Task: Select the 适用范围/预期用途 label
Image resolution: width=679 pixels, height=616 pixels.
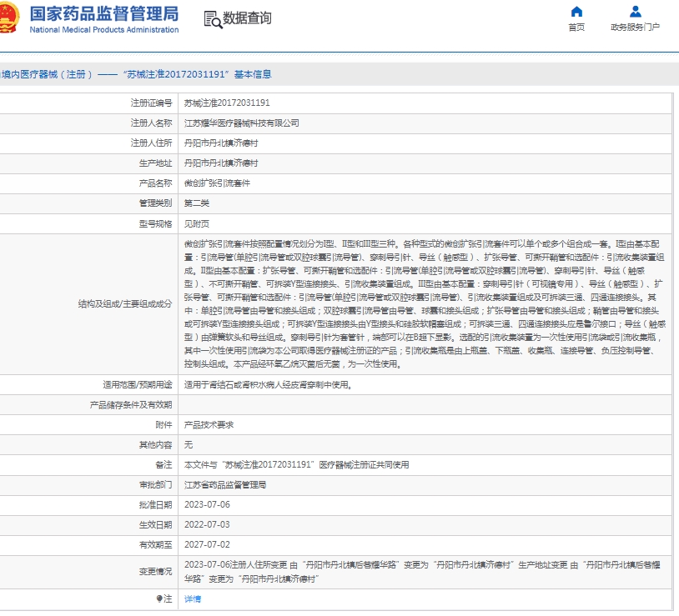Action: click(138, 384)
